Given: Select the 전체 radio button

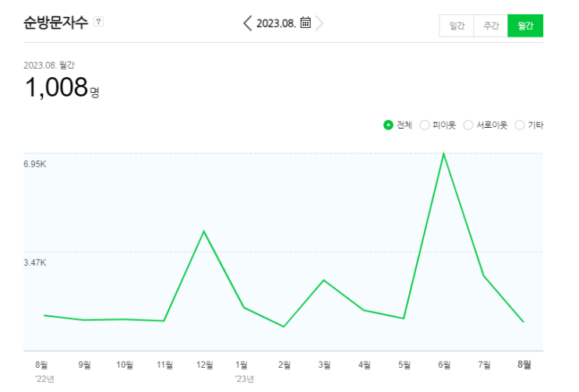Looking at the screenshot, I should (388, 125).
